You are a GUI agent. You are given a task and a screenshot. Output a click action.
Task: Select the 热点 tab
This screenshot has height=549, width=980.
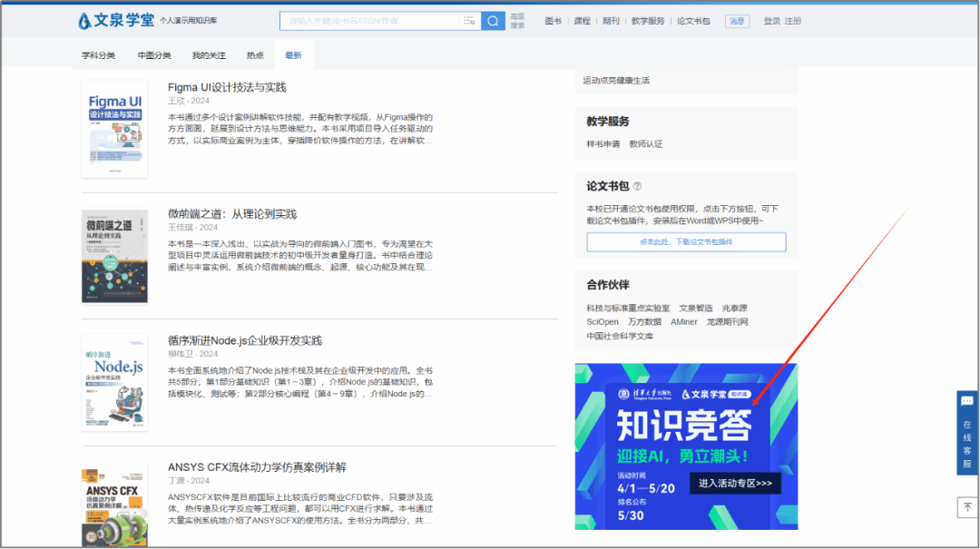(x=255, y=55)
